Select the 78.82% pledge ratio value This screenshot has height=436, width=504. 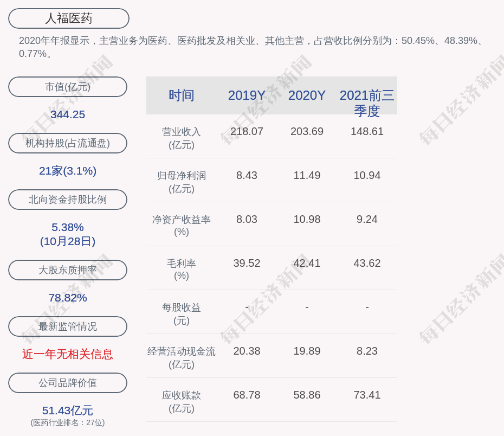(68, 298)
